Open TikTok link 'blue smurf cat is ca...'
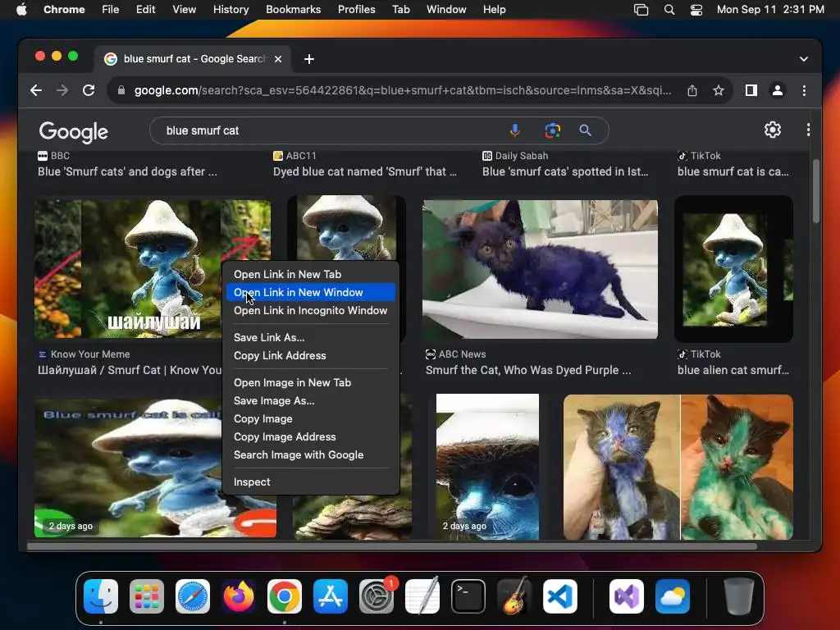This screenshot has width=840, height=630. tap(733, 172)
